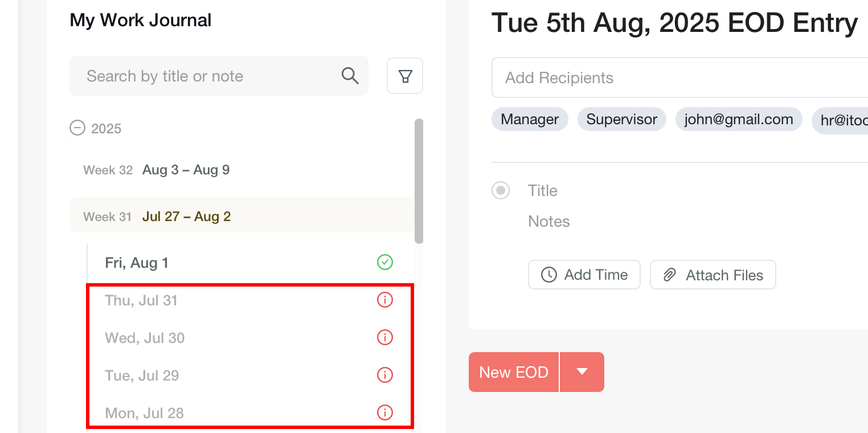Click the search magnifier icon
This screenshot has width=868, height=433.
click(350, 76)
